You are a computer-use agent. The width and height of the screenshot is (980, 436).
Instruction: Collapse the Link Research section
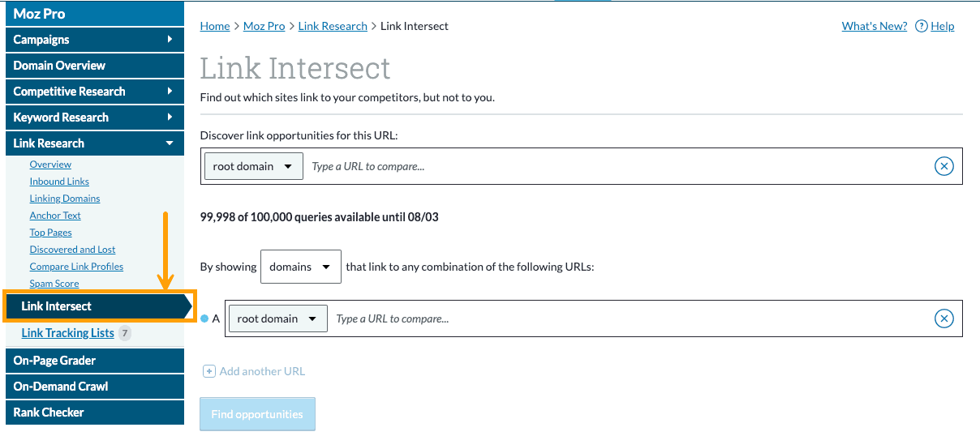tap(170, 143)
